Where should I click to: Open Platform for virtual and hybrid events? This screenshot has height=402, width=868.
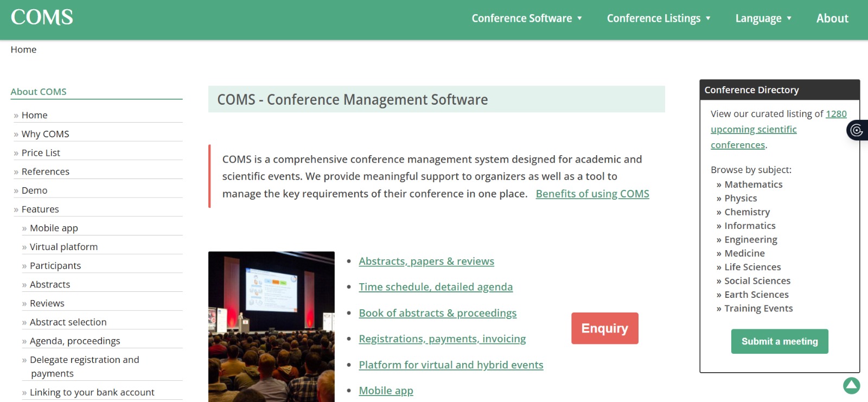coord(451,365)
